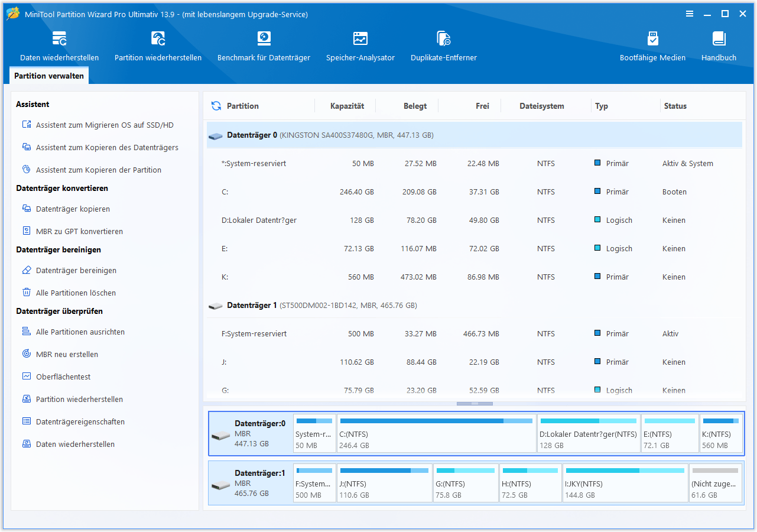The width and height of the screenshot is (757, 532).
Task: Select J:(NTFS) 110.6 GB block in disk map
Action: coord(384,483)
